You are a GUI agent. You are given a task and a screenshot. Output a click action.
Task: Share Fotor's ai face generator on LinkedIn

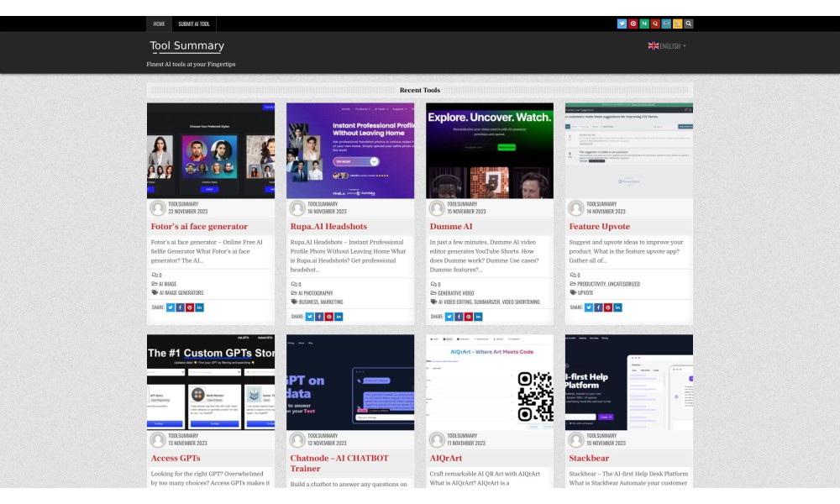pos(199,307)
